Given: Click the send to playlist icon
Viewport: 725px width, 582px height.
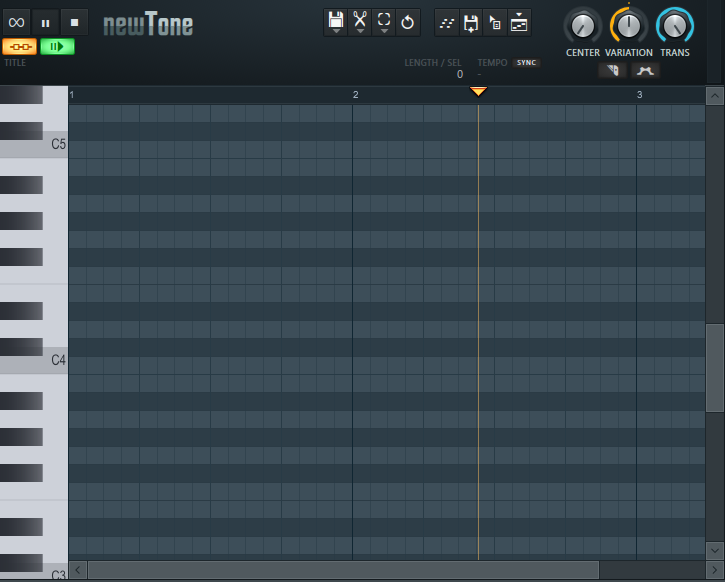Looking at the screenshot, I should pyautogui.click(x=519, y=23).
